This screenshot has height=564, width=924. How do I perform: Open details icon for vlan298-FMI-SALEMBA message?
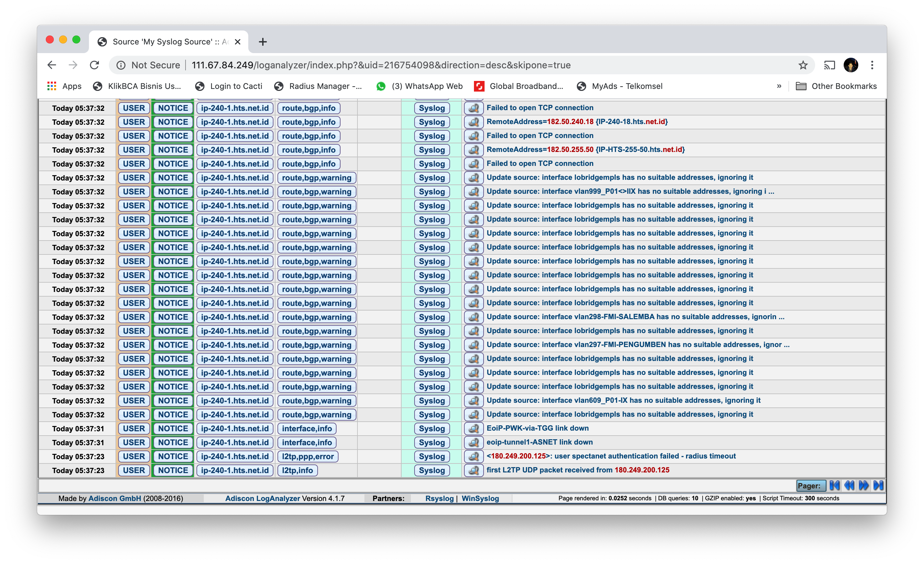(x=474, y=317)
